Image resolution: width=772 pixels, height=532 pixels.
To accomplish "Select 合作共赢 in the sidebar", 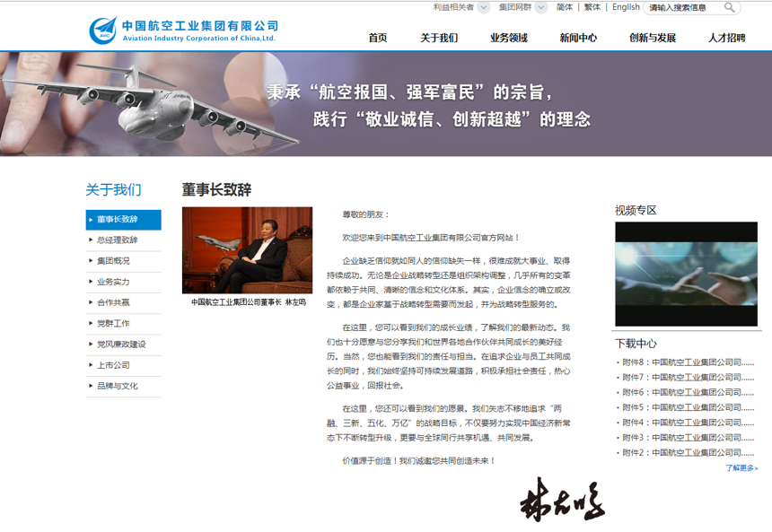I will click(x=124, y=302).
